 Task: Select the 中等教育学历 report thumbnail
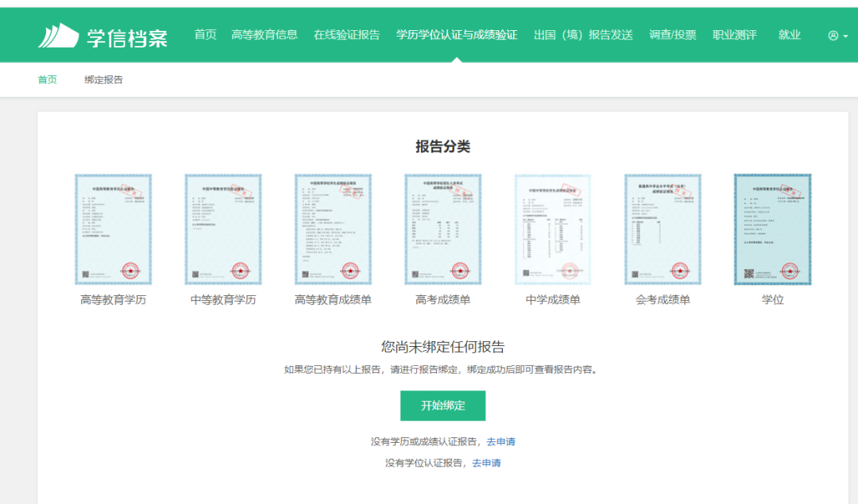tap(223, 229)
